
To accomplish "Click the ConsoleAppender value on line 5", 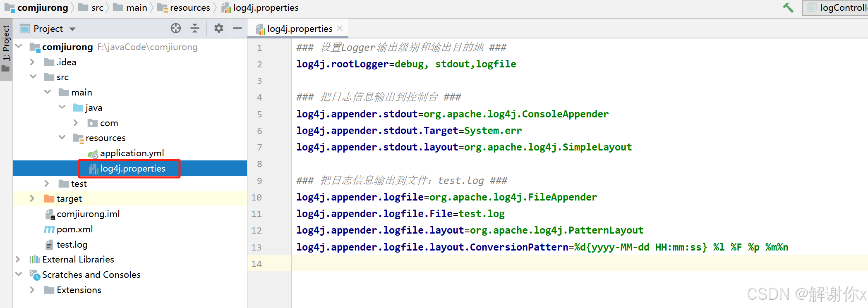I will [x=565, y=114].
